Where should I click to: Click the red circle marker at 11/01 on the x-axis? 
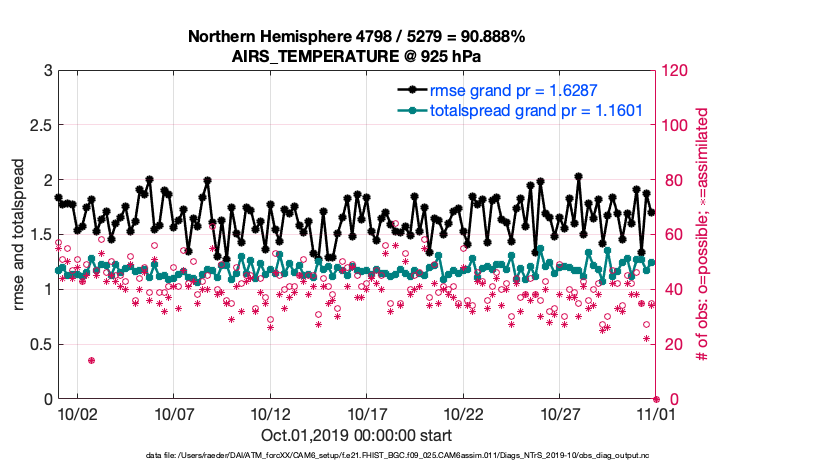tap(656, 398)
